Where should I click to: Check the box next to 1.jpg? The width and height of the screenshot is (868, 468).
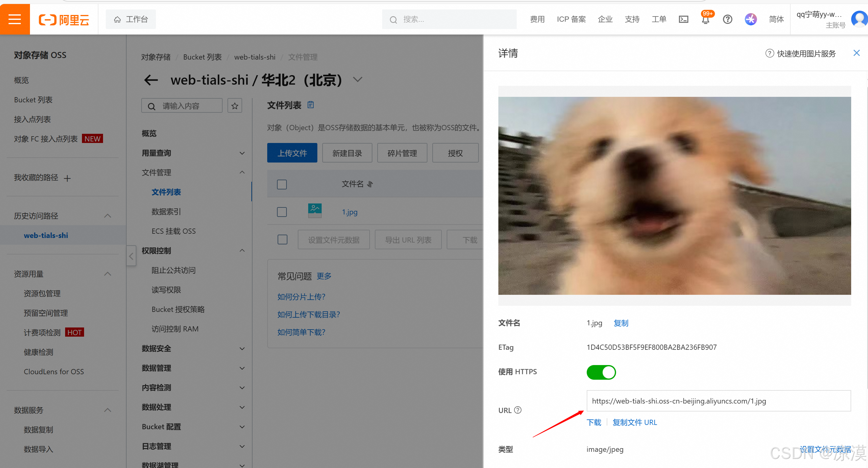tap(282, 212)
